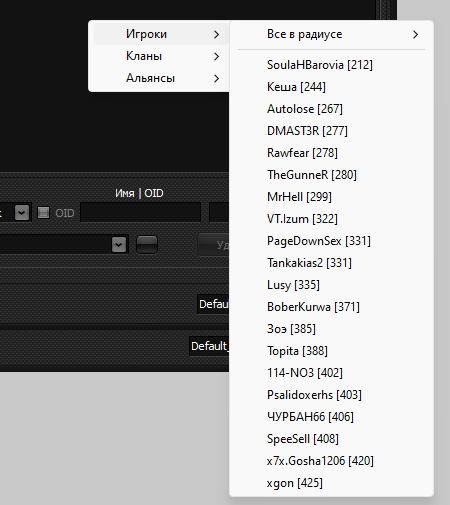The width and height of the screenshot is (450, 505).
Task: Open the Кланы submenu
Action: point(161,56)
